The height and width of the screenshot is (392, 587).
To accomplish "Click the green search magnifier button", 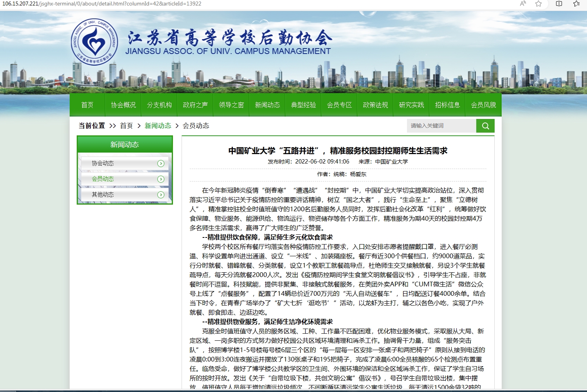I will point(485,126).
